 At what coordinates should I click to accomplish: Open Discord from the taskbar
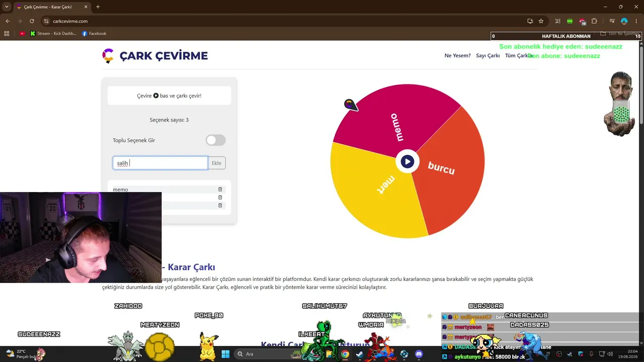click(x=419, y=354)
